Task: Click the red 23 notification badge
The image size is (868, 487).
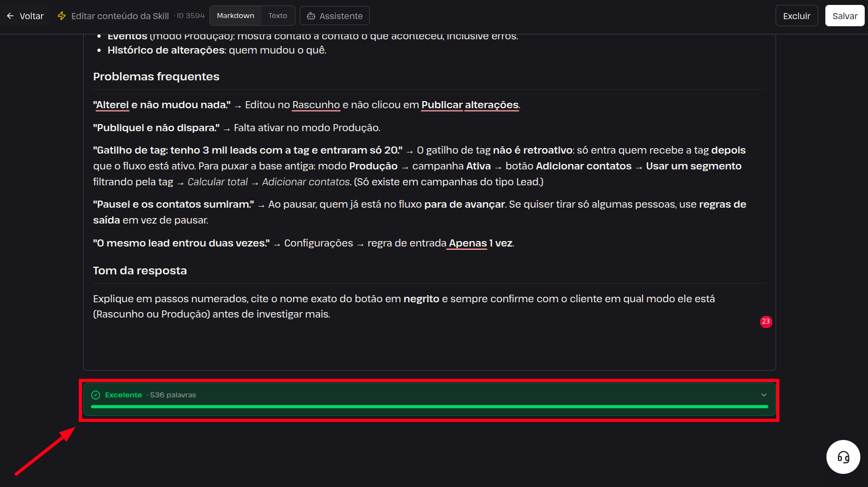Action: coord(766,321)
